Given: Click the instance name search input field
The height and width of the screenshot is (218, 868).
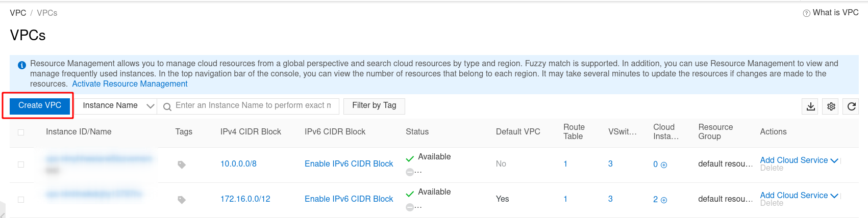Looking at the screenshot, I should [x=254, y=105].
